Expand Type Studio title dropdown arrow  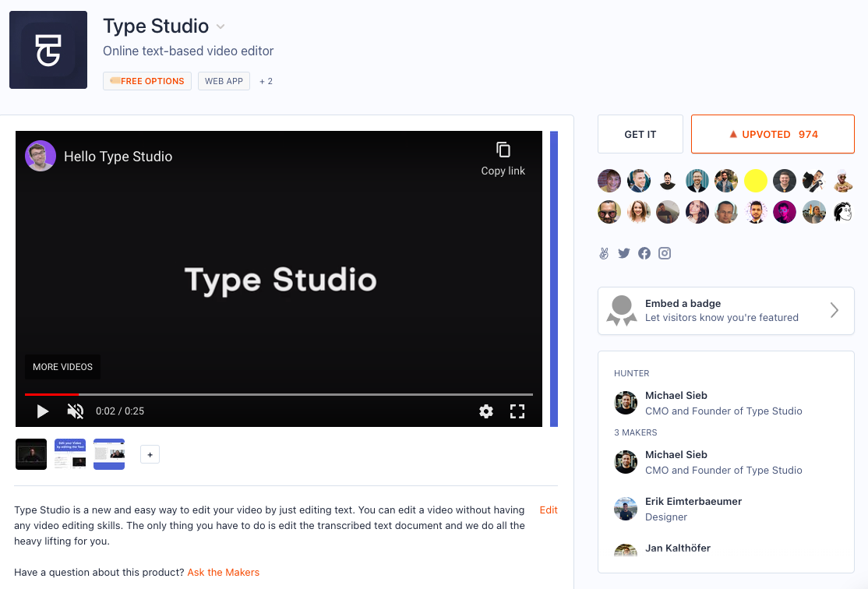[221, 26]
